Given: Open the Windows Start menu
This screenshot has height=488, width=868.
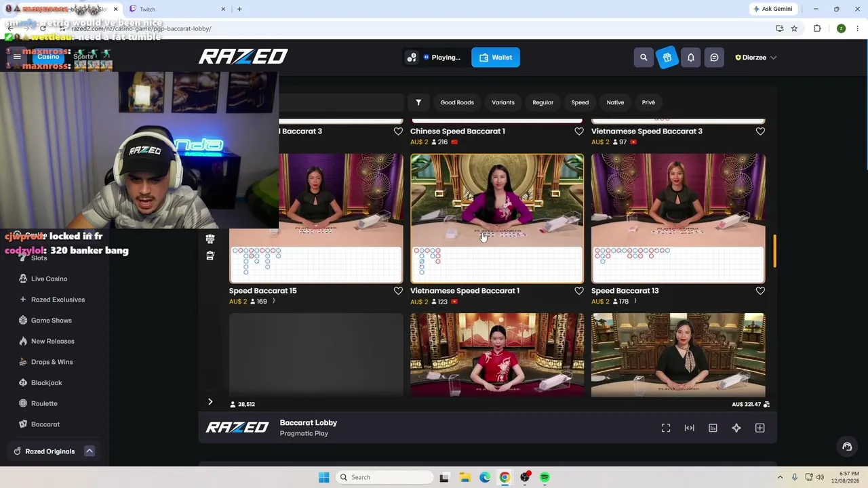Looking at the screenshot, I should coord(323,477).
